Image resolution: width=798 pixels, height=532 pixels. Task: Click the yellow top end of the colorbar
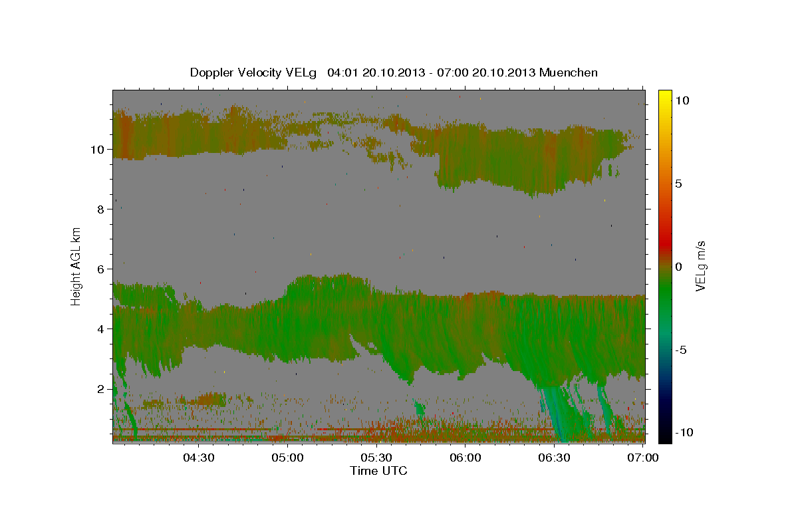coord(664,94)
